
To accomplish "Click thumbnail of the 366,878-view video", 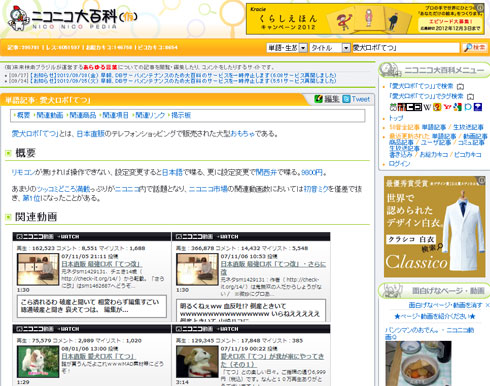I will [197, 269].
